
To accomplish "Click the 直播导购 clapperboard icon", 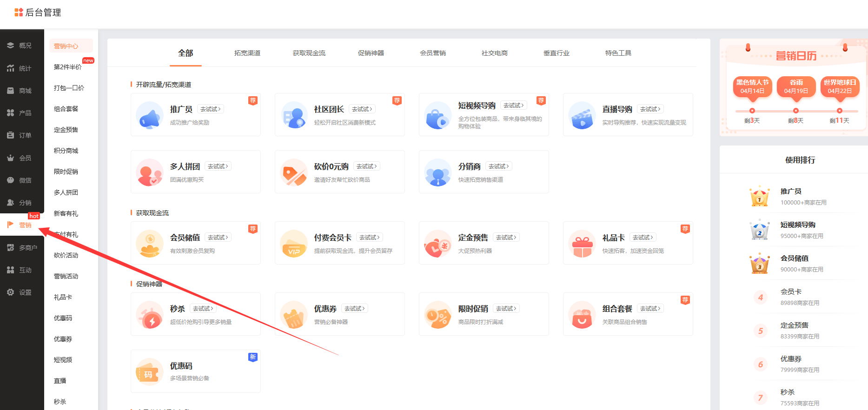I will [x=582, y=115].
